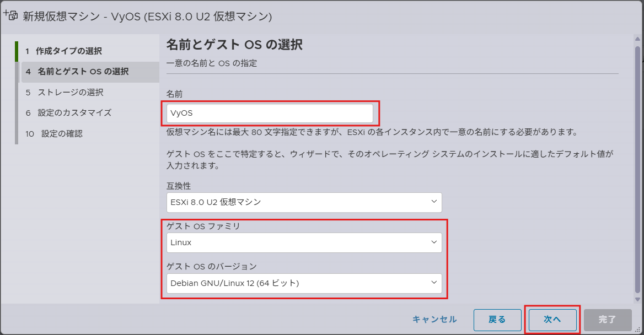Open the ゲスト OS ファミリ dropdown
This screenshot has width=644, height=335.
click(x=304, y=242)
